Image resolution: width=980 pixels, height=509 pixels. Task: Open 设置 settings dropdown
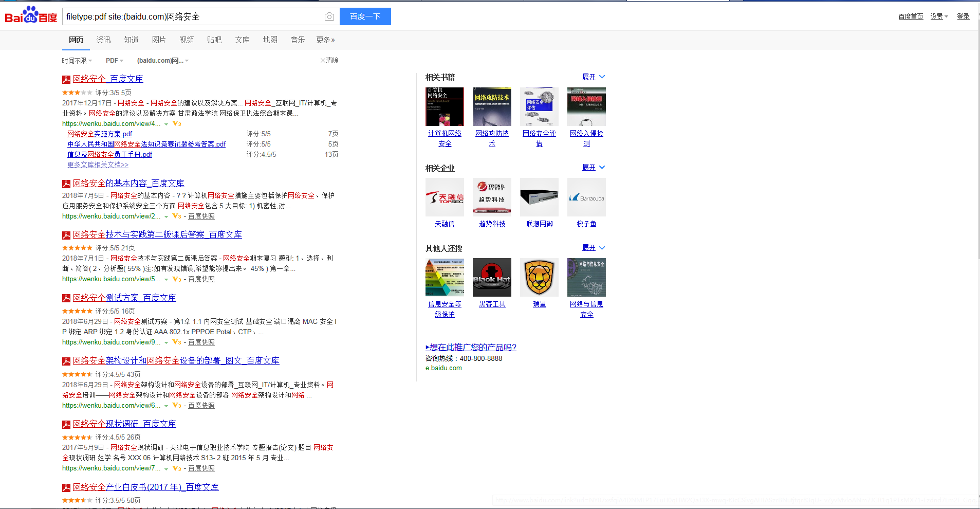[939, 16]
